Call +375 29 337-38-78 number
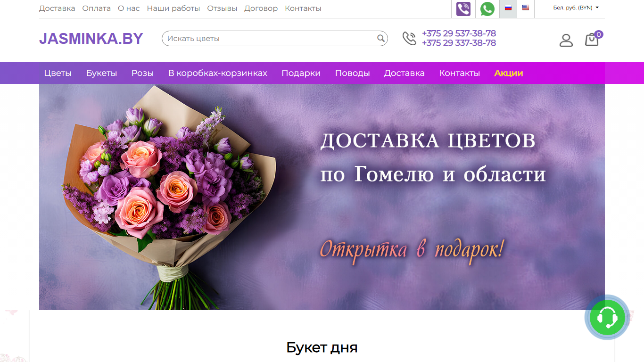 click(459, 43)
